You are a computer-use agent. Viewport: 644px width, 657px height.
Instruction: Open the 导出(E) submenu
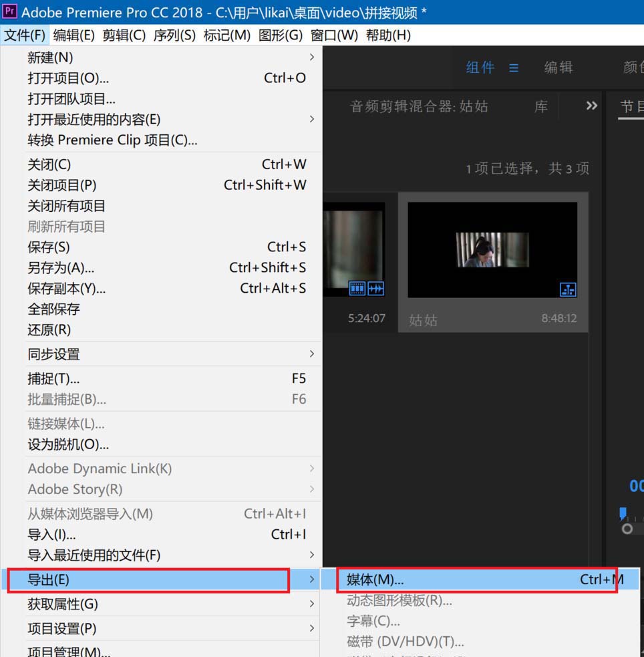[x=162, y=579]
